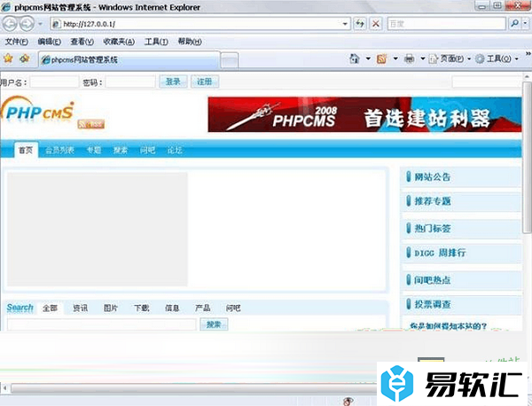Screen dimensions: 532x406
Task: Click the PHPCMS logo
Action: [x=37, y=110]
